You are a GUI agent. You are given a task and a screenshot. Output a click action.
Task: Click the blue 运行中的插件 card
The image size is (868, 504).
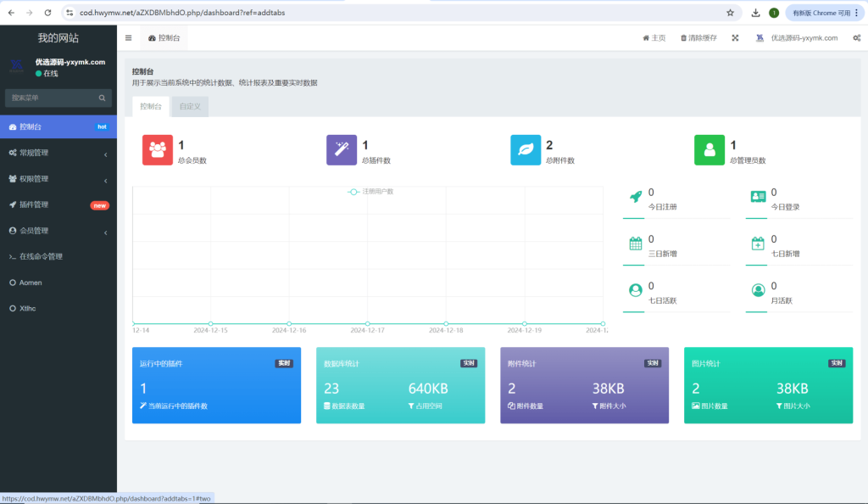[x=216, y=385]
